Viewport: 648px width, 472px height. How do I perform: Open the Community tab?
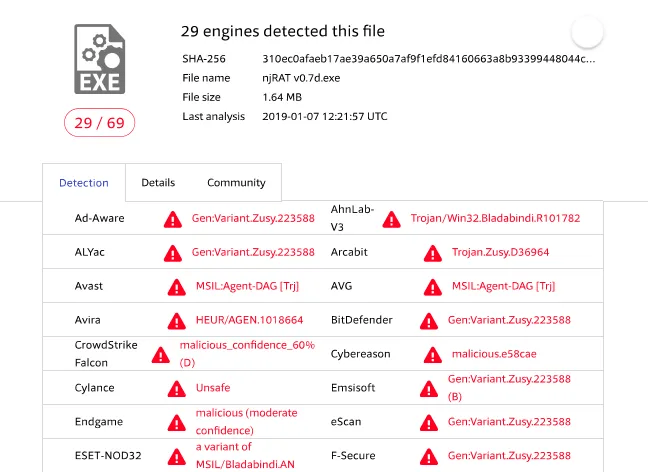pyautogui.click(x=236, y=183)
